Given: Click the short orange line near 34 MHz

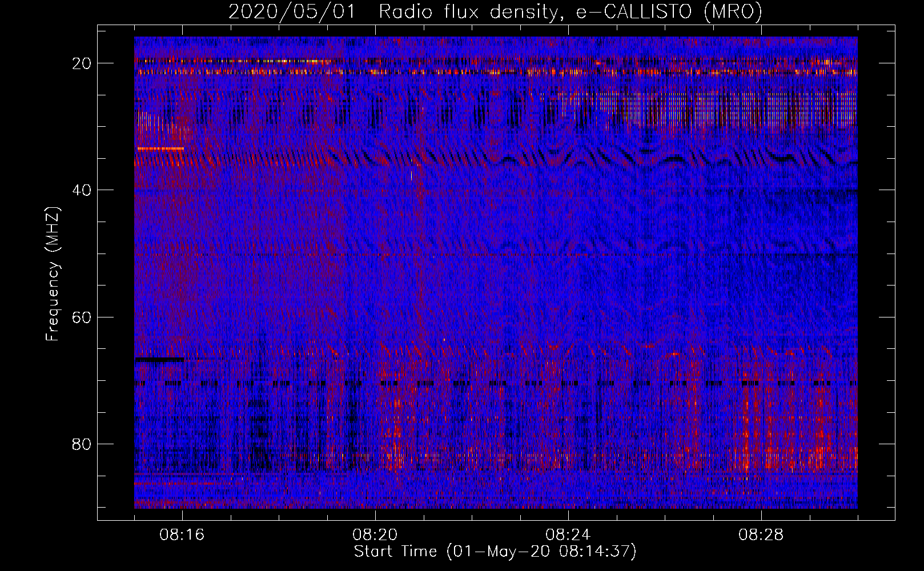Looking at the screenshot, I should click(160, 148).
